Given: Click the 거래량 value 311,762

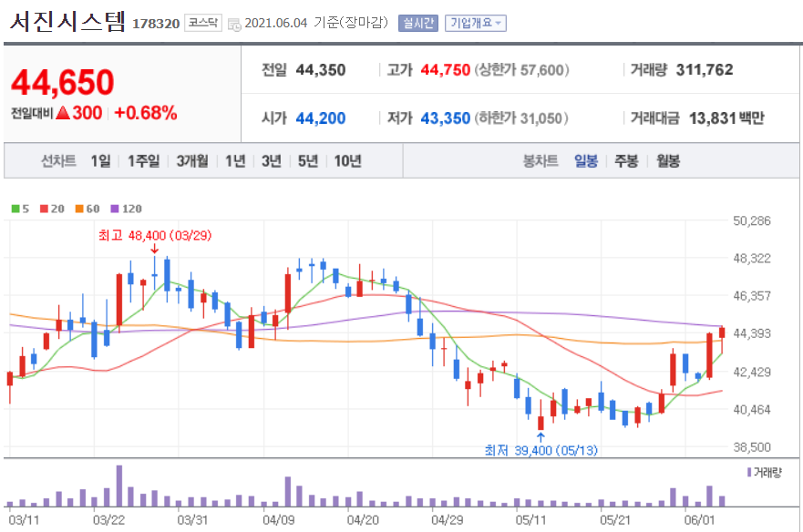Looking at the screenshot, I should coord(705,69).
